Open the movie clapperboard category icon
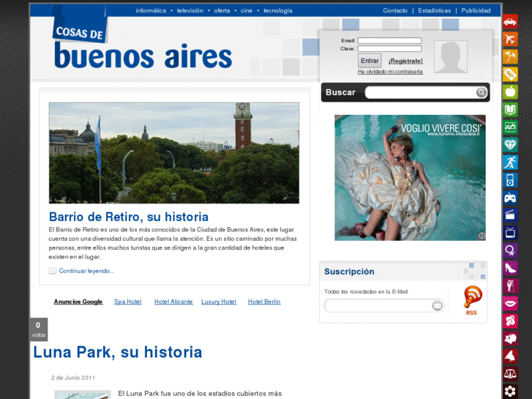 point(510,215)
